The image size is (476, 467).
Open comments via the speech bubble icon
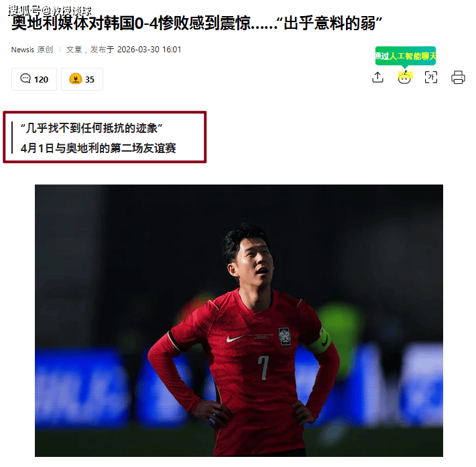point(25,79)
